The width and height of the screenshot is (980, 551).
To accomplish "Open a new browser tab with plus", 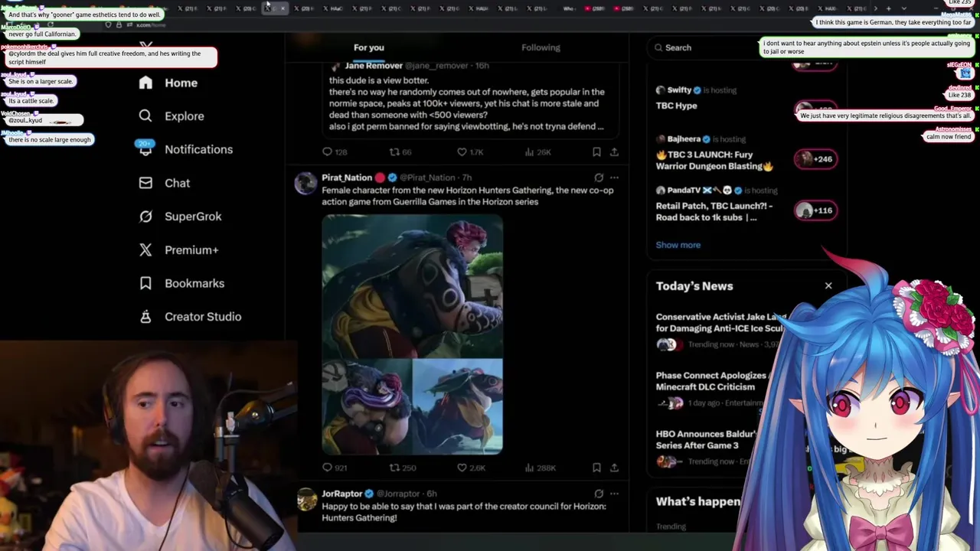I will pos(888,8).
